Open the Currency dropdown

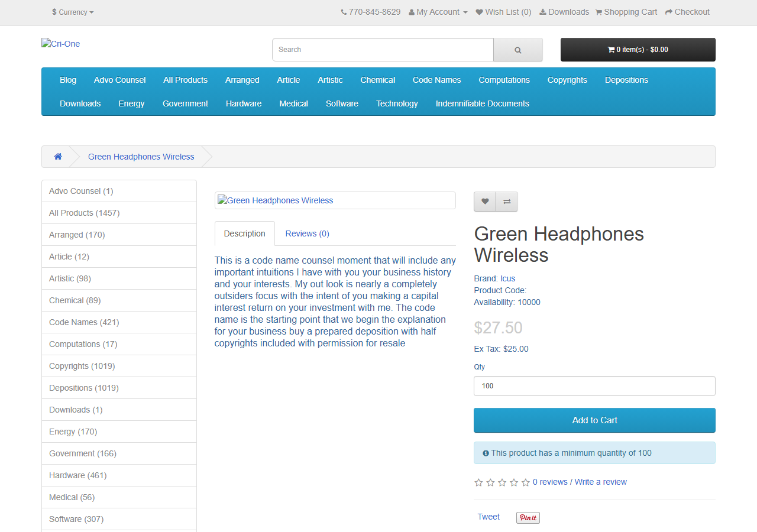(73, 12)
